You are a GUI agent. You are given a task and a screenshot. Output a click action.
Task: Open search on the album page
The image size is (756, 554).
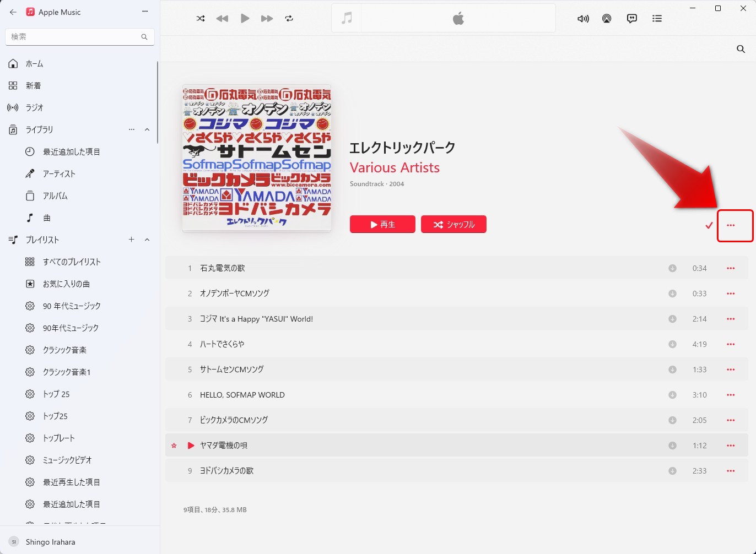(741, 49)
